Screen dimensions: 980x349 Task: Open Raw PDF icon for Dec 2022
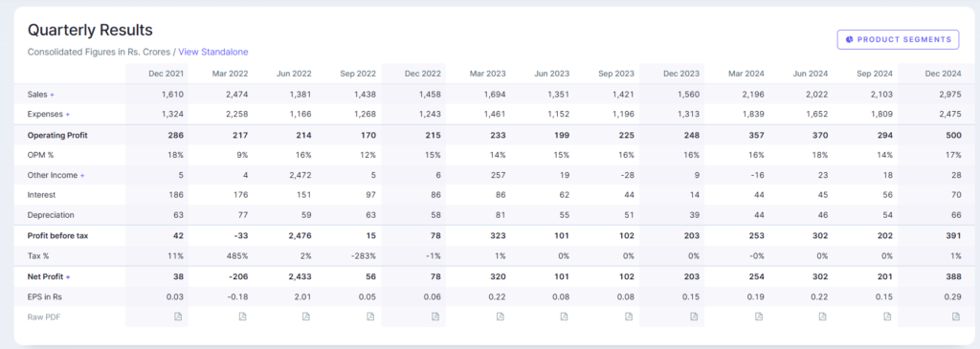coord(435,316)
